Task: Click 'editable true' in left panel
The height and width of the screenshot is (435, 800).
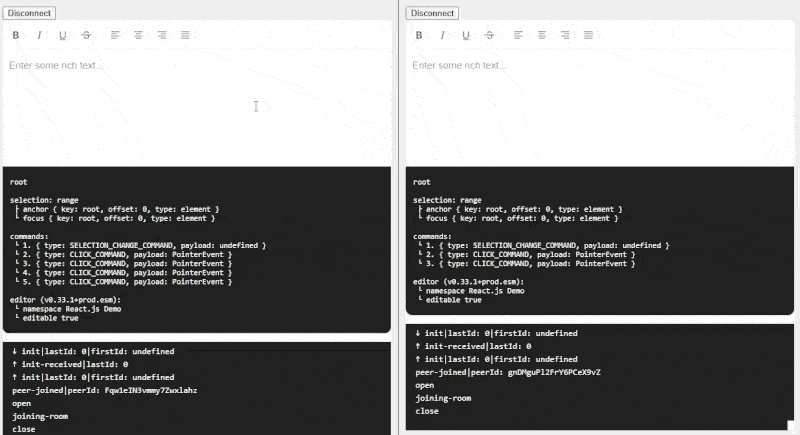Action: click(x=50, y=318)
